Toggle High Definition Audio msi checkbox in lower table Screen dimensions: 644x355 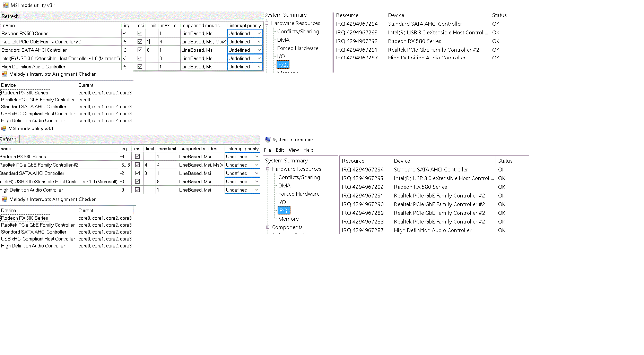(137, 190)
